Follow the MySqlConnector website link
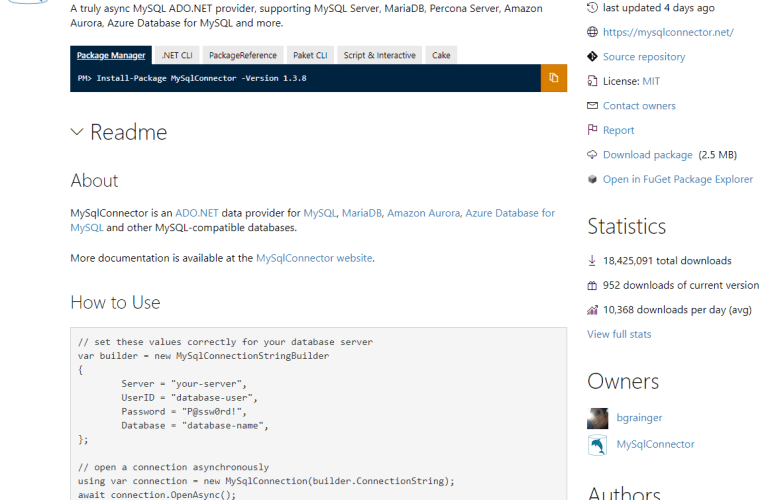 click(x=314, y=258)
